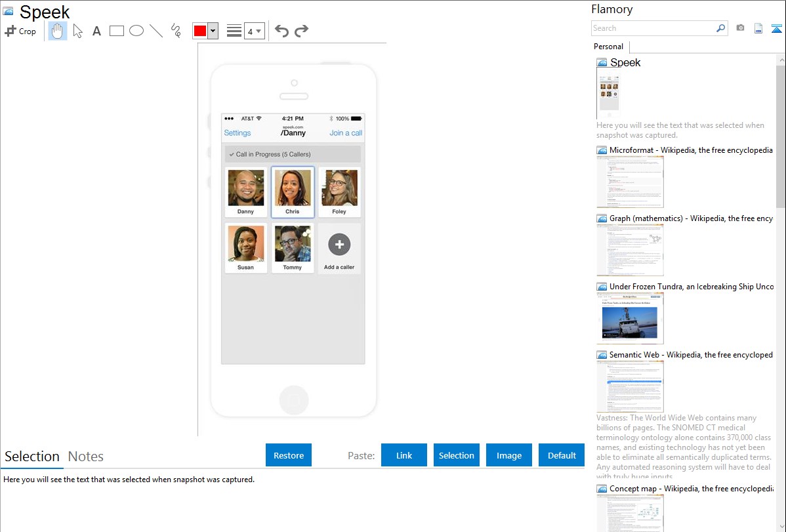Select the Text annotation tool
The image size is (786, 532).
coord(96,31)
